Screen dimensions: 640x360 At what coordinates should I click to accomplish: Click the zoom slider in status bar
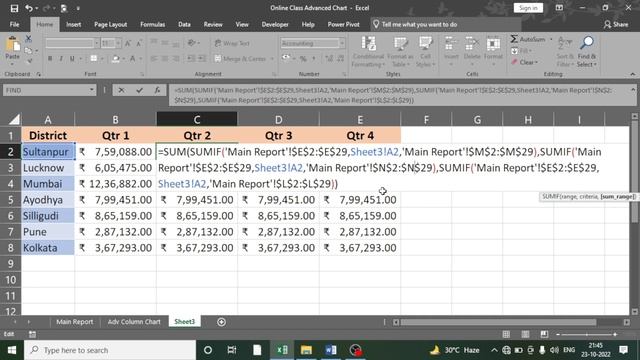pyautogui.click(x=586, y=334)
